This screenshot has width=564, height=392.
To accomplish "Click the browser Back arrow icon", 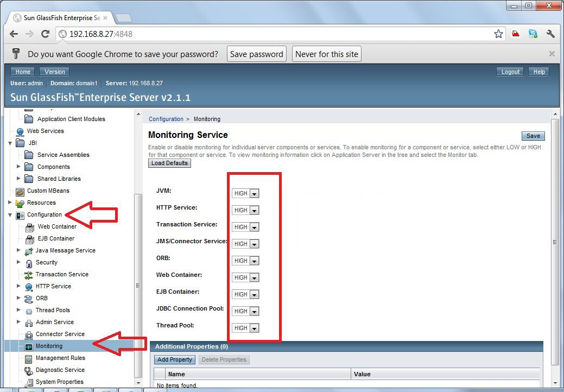I will pos(14,34).
